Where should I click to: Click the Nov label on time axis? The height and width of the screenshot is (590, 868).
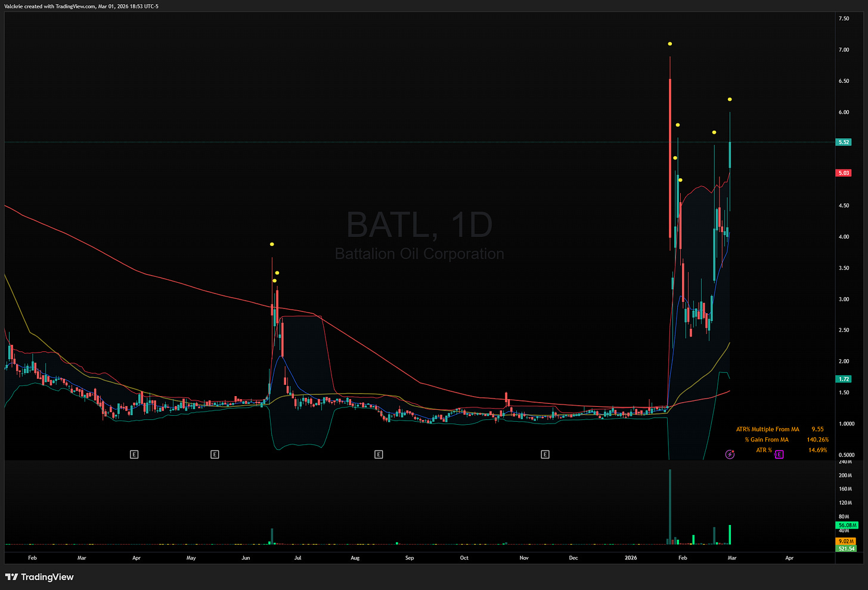[524, 558]
